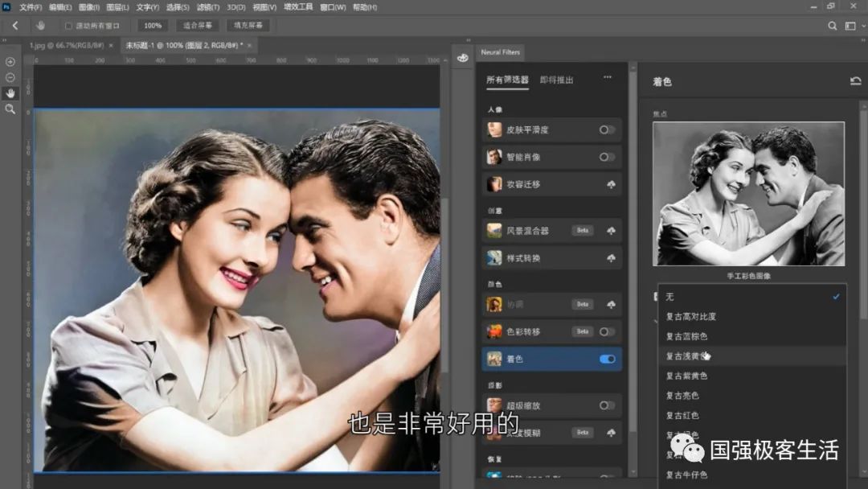Select the Hand tool in options bar
Screen dimensions: 868x489
pyautogui.click(x=40, y=26)
